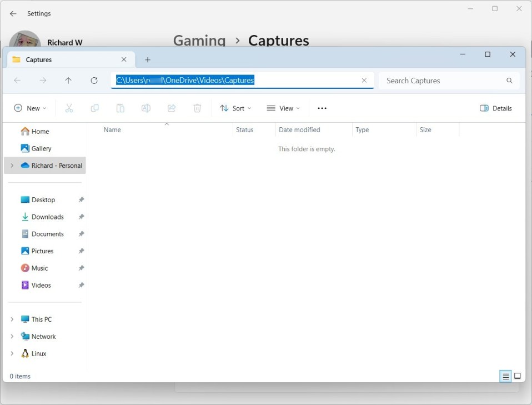Sort by the Size column header
Screen dimensions: 532x405
click(x=425, y=130)
